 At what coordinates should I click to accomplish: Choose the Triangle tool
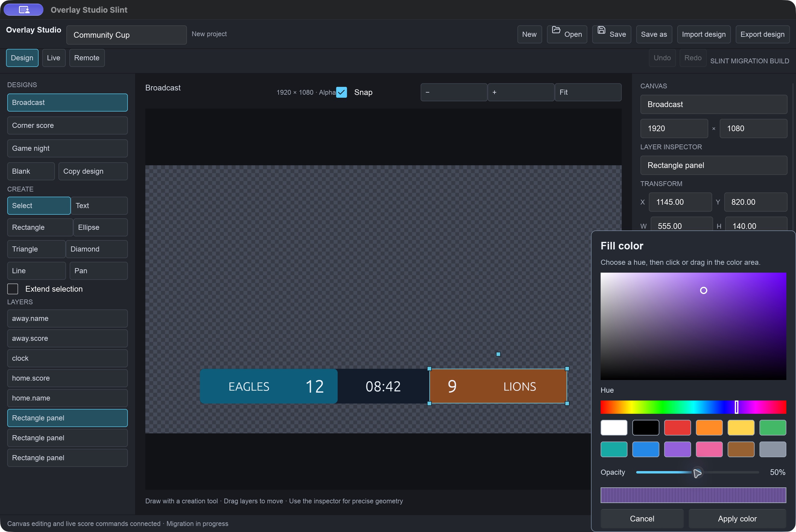coord(36,249)
